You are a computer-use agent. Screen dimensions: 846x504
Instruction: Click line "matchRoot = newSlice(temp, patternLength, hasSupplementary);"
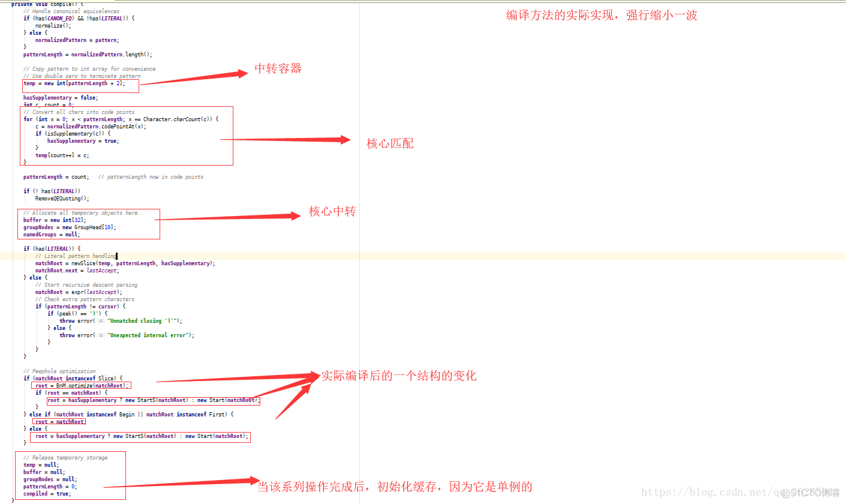pos(125,263)
